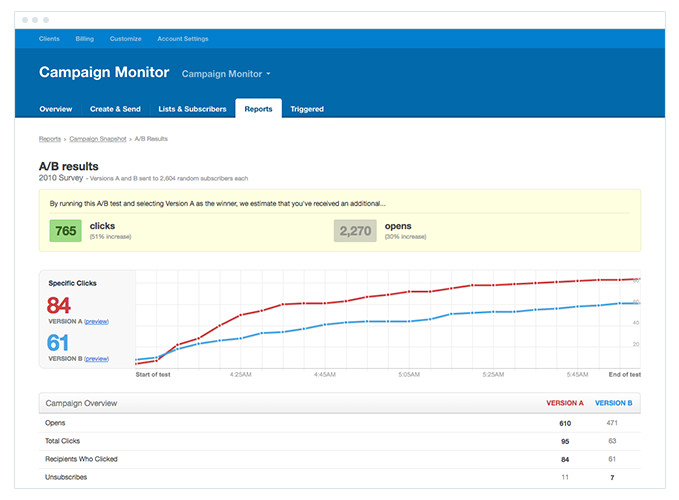Image resolution: width=679 pixels, height=500 pixels.
Task: Open the Triggered tab
Action: [307, 109]
